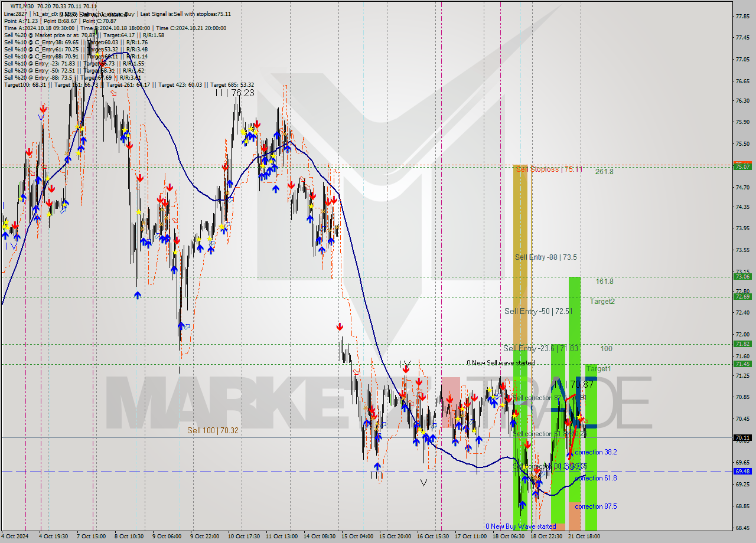Click the 74.35 price axis value
Screen dimensions: 756x543
(743, 207)
